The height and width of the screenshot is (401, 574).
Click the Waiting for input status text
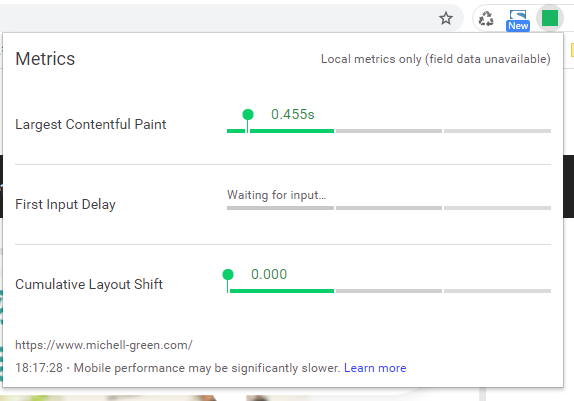276,195
